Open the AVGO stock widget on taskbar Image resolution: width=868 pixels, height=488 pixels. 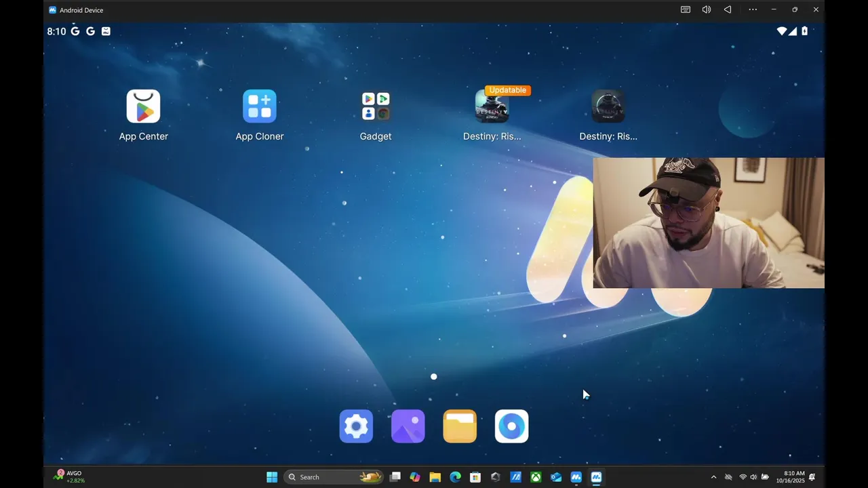(69, 477)
